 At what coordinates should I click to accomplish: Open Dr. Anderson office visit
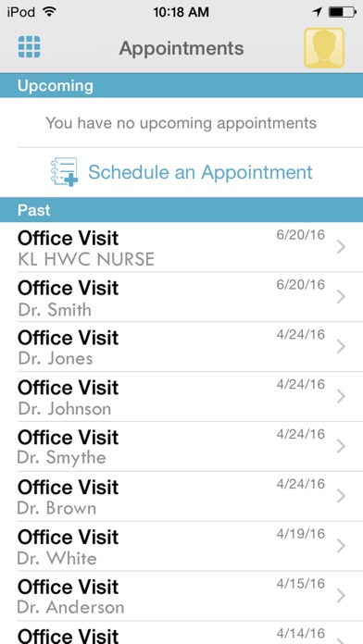click(181, 596)
